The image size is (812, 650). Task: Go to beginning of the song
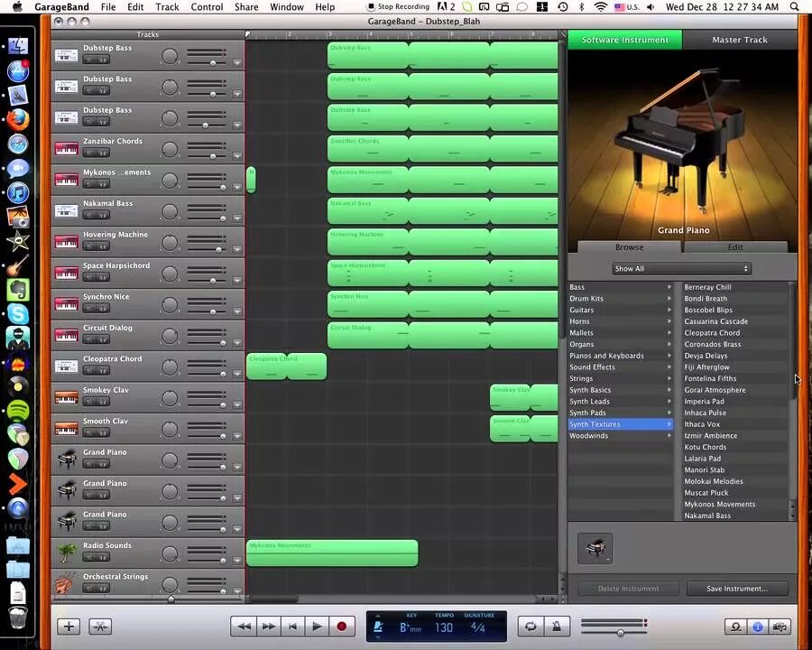coord(292,627)
